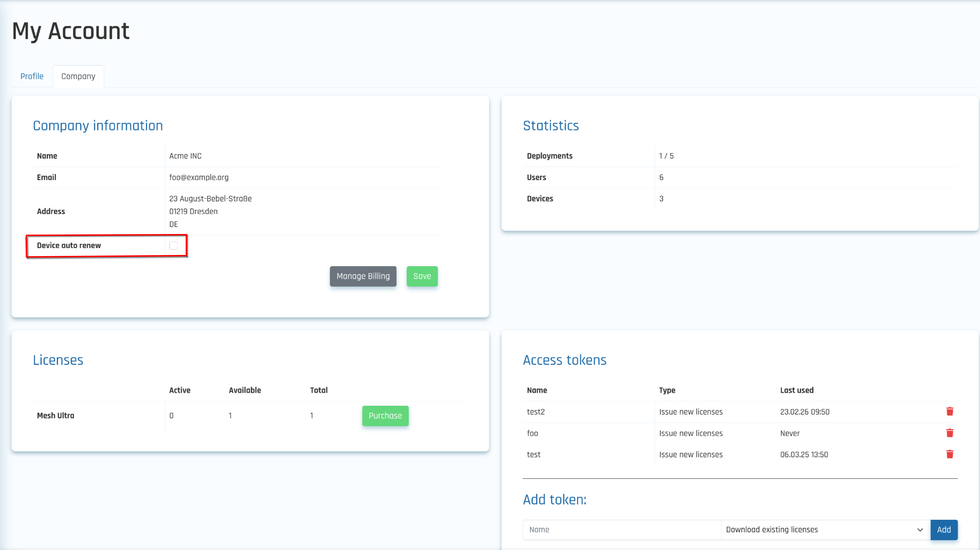Enable the Device auto renew checkbox
Screen dimensions: 980x550
click(x=174, y=246)
